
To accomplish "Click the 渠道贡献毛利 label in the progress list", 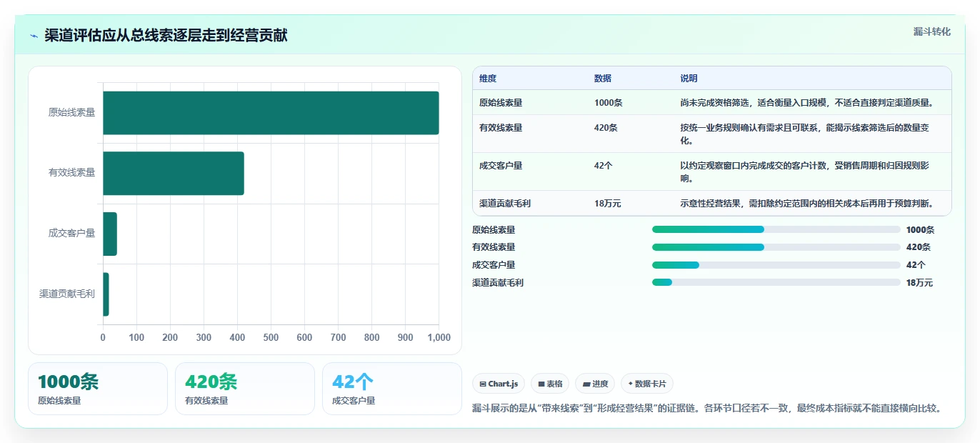I will coord(498,283).
